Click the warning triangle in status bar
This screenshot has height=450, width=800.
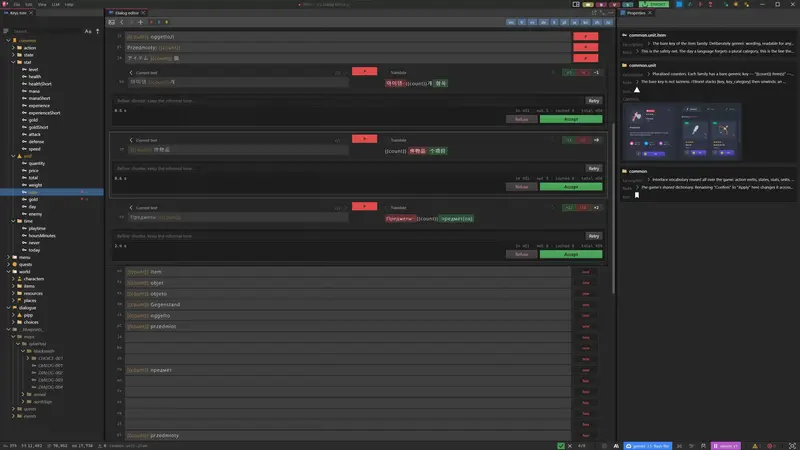[755, 446]
